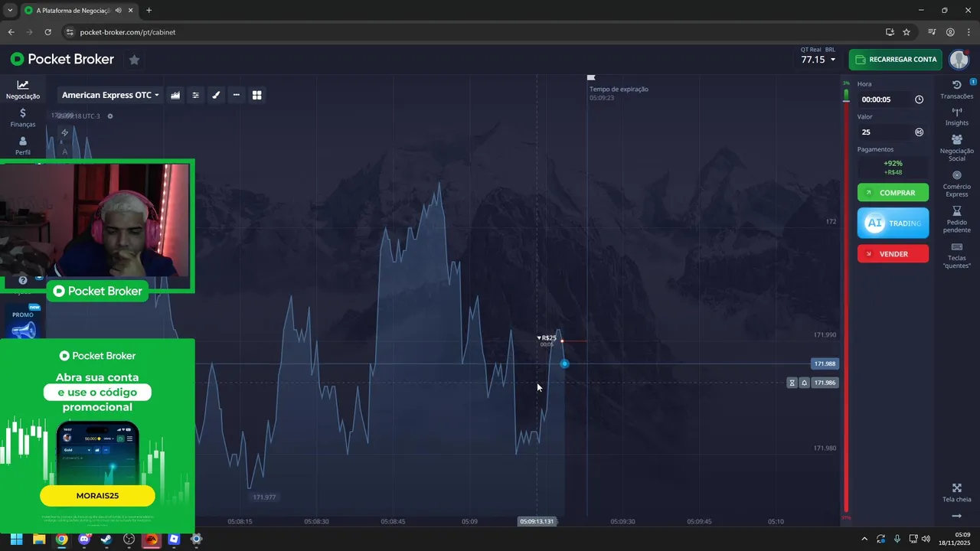The width and height of the screenshot is (980, 551).
Task: Mute the tab via speaker icon
Action: pos(118,11)
